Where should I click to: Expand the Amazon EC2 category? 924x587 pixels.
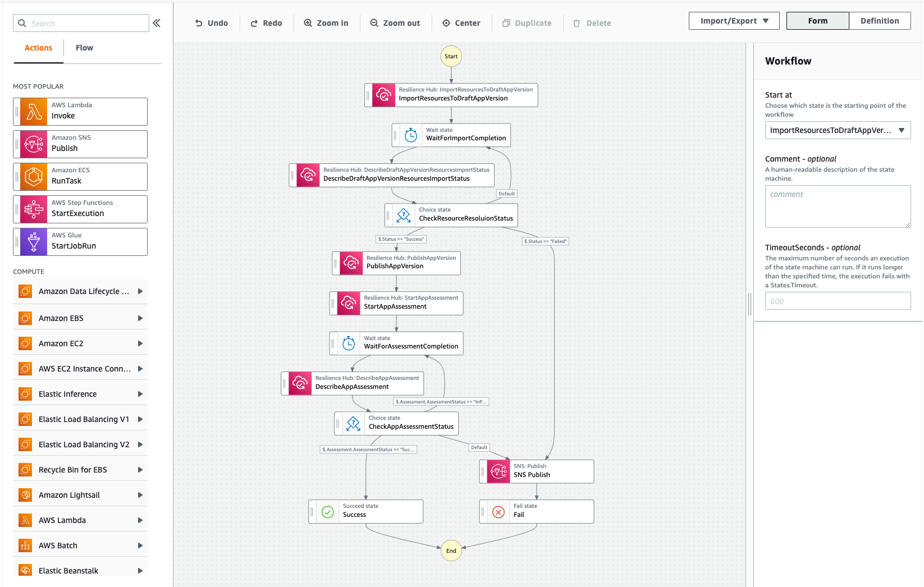pyautogui.click(x=140, y=343)
